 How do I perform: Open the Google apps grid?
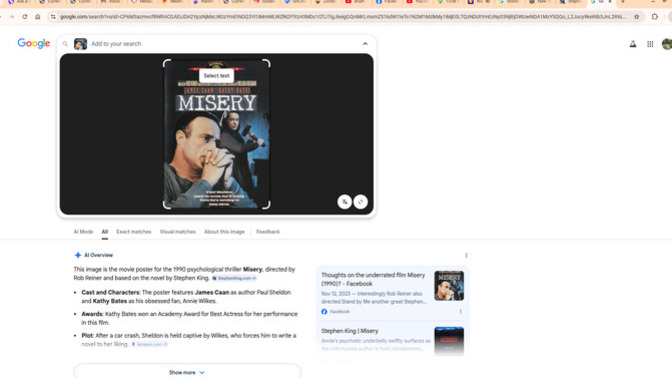coord(650,44)
